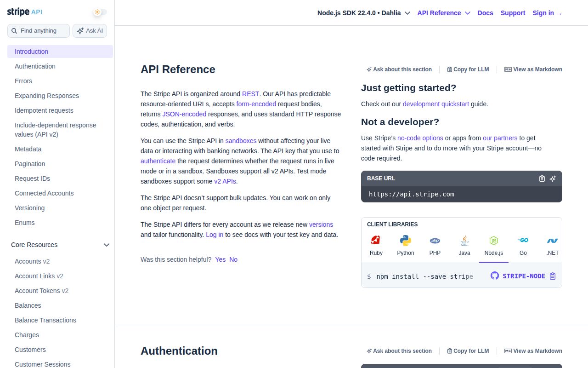Toggle the light/dark theme switch
Image resolution: width=588 pixels, height=368 pixels.
click(100, 12)
